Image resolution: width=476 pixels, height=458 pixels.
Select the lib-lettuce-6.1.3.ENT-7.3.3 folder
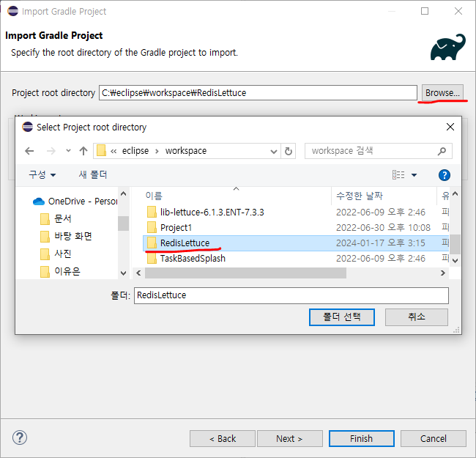212,212
